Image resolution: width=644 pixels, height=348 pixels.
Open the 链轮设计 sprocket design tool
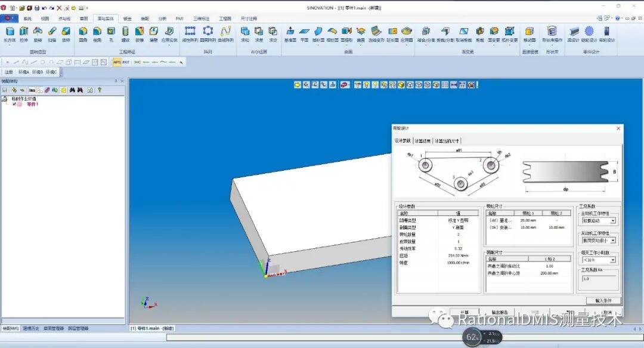click(x=589, y=34)
